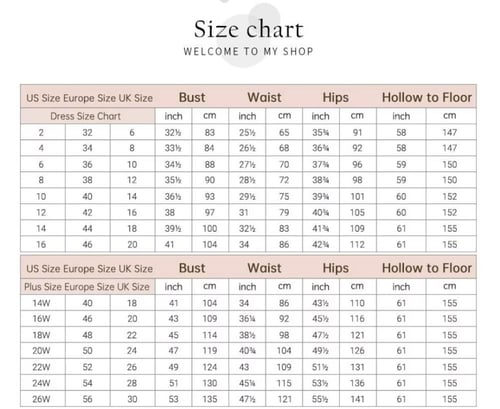Image resolution: width=500 pixels, height=409 pixels.
Task: Select the hips 141 cm cell
Action: click(357, 399)
